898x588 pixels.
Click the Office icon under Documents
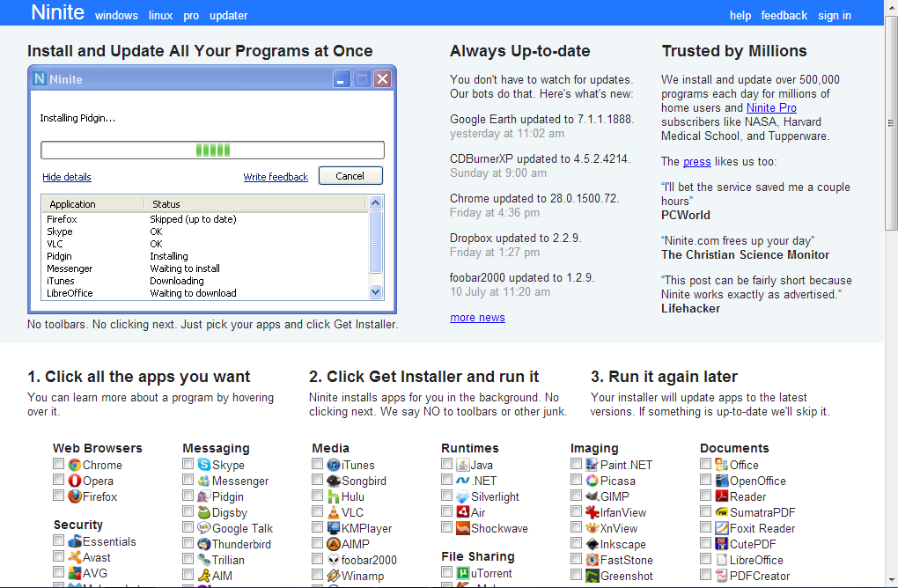click(722, 465)
